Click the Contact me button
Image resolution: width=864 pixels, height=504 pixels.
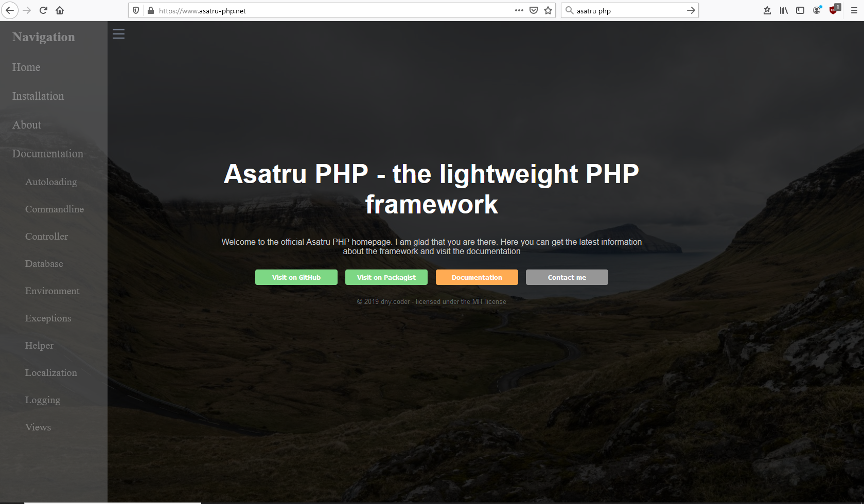567,277
